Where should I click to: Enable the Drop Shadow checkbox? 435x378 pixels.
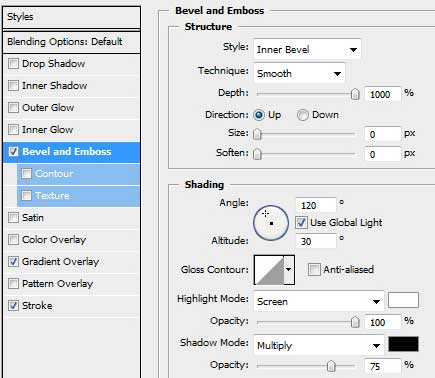coord(13,63)
